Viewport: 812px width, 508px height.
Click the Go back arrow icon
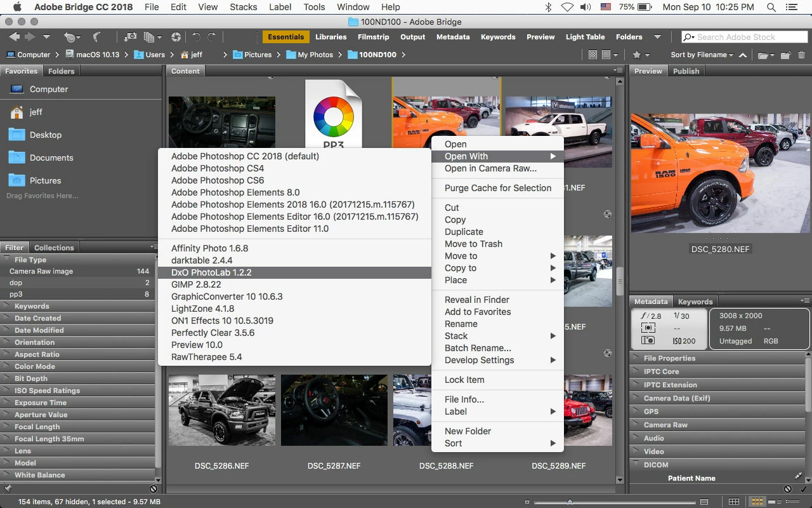pyautogui.click(x=14, y=37)
